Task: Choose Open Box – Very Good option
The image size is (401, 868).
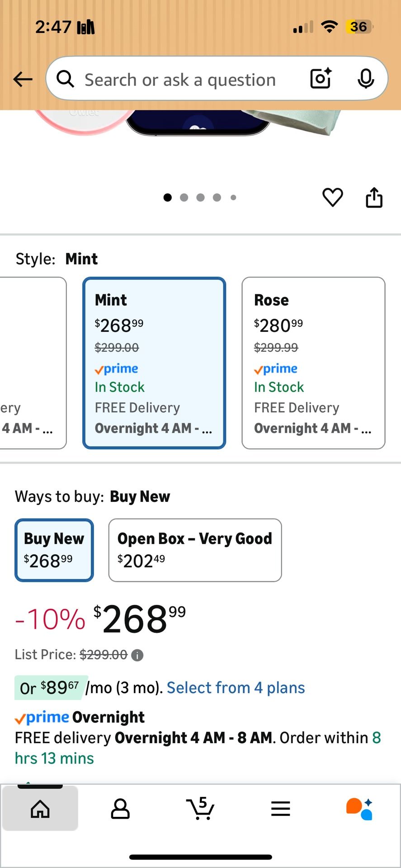Action: point(195,550)
